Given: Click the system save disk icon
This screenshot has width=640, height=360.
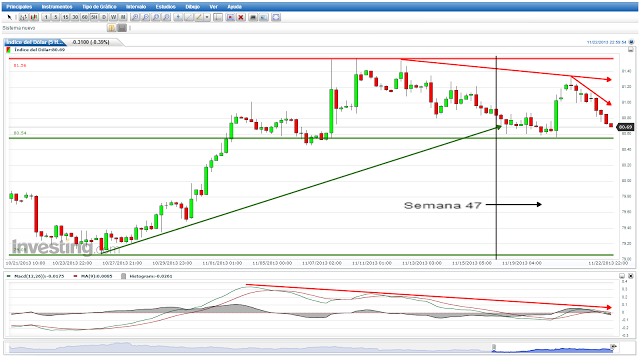Looking at the screenshot, I should click(122, 28).
